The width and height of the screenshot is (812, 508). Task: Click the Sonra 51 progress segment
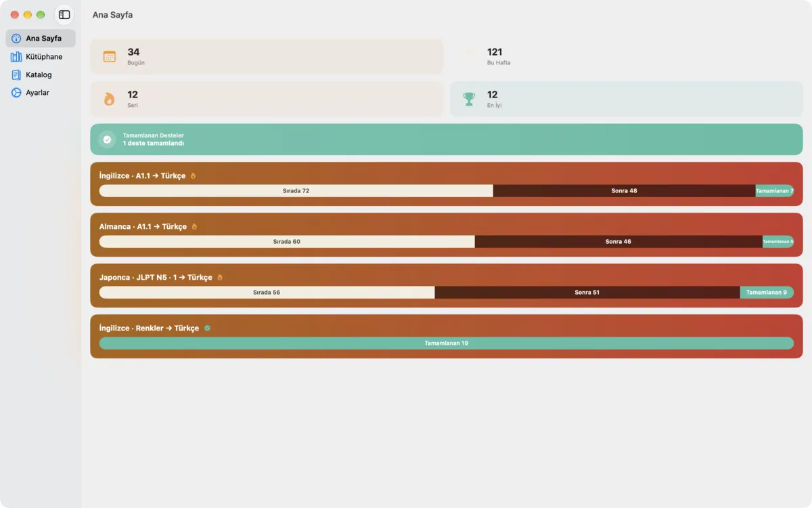click(587, 293)
